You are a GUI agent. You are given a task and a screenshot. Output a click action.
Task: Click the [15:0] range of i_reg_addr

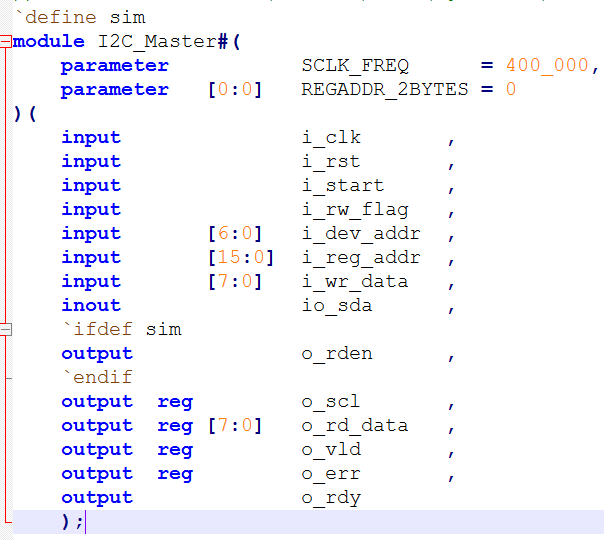pos(241,257)
